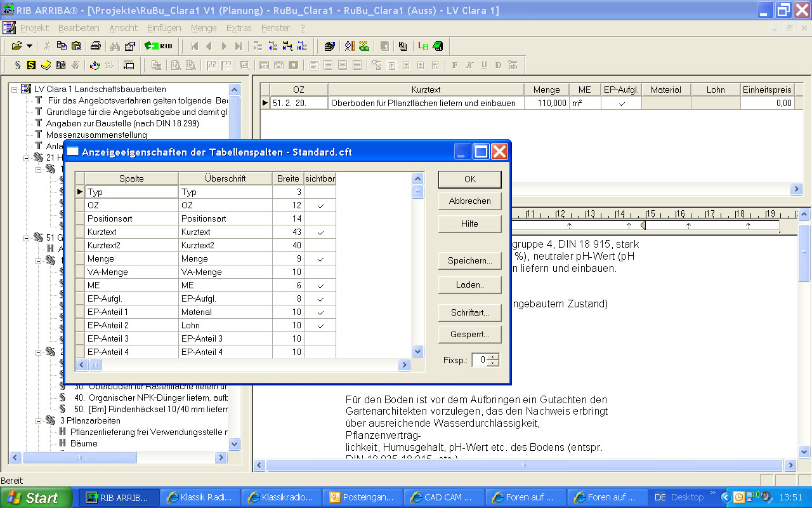
Task: Confirm the dialog with OK
Action: pos(469,179)
